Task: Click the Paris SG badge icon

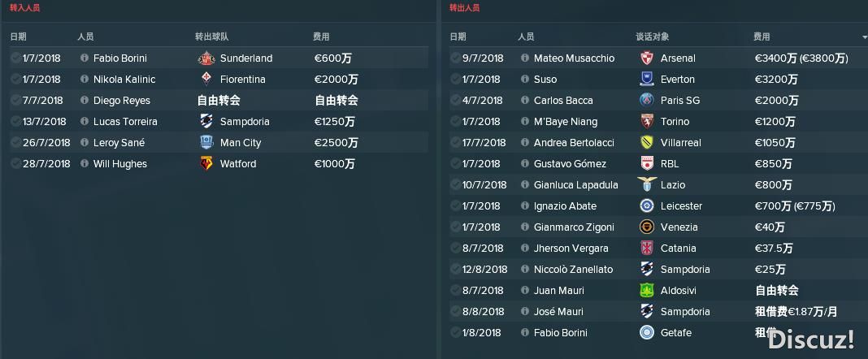Action: 647,100
